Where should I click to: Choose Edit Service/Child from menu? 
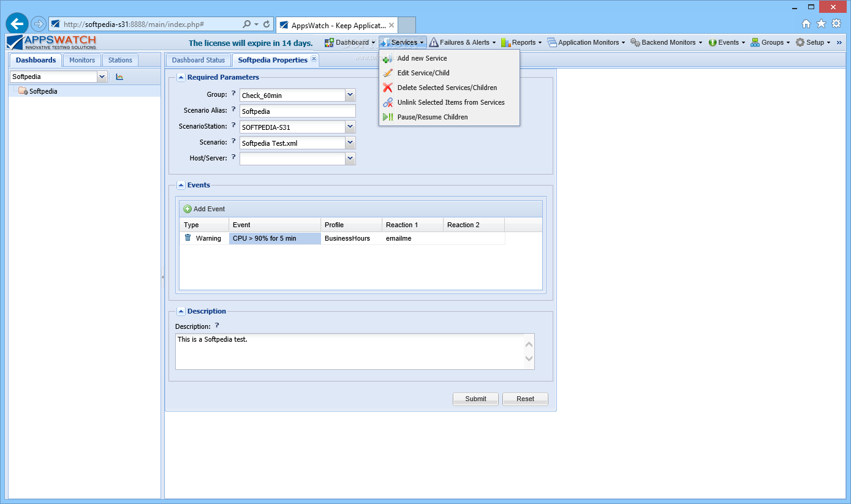coord(449,73)
